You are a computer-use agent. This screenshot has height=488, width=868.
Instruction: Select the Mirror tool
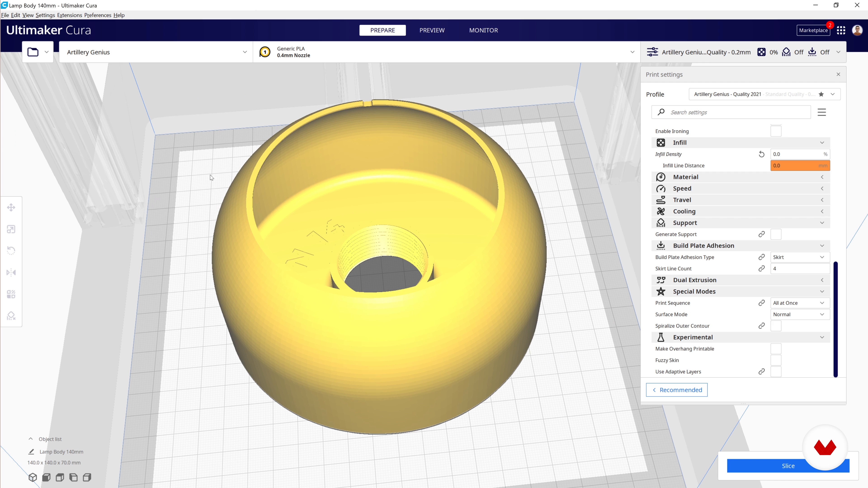[11, 272]
